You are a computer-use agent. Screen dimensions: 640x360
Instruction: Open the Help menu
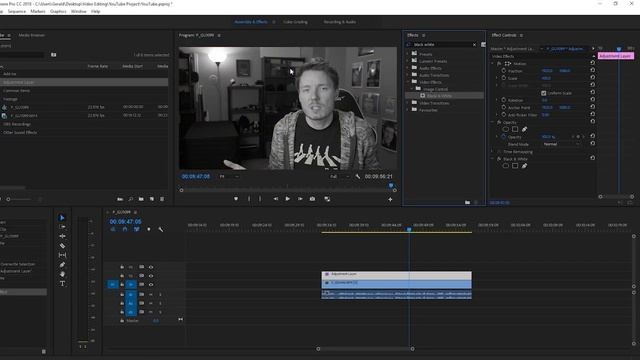pos(96,11)
